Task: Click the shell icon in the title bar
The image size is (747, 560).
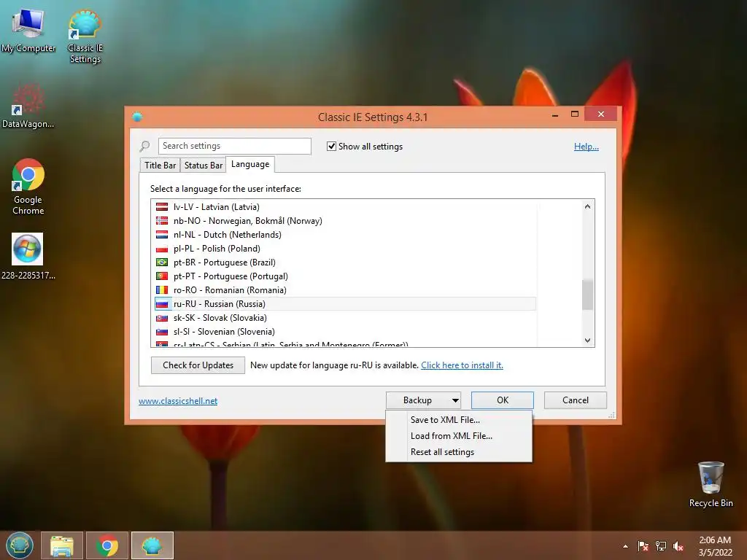Action: 137,117
